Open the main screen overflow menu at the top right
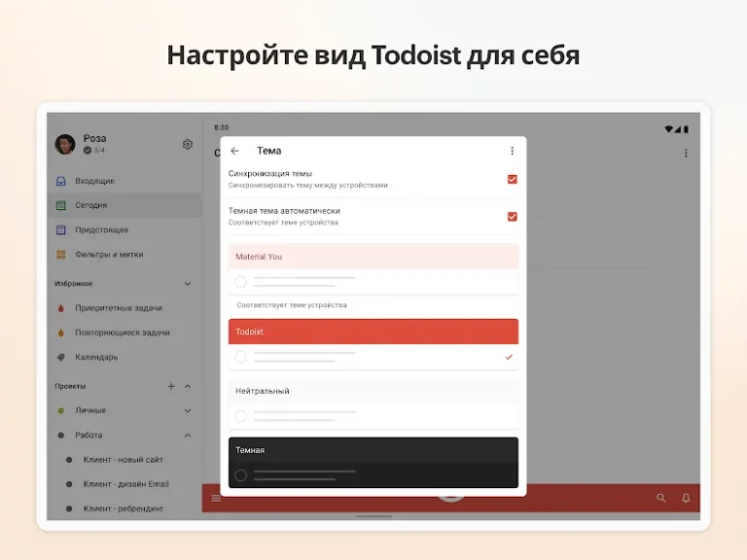The image size is (747, 560). click(686, 153)
